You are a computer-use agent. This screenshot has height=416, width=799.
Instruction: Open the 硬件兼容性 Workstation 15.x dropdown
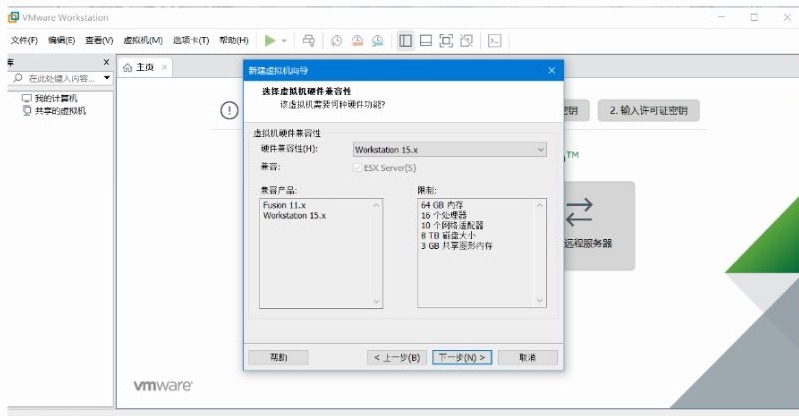click(x=449, y=149)
